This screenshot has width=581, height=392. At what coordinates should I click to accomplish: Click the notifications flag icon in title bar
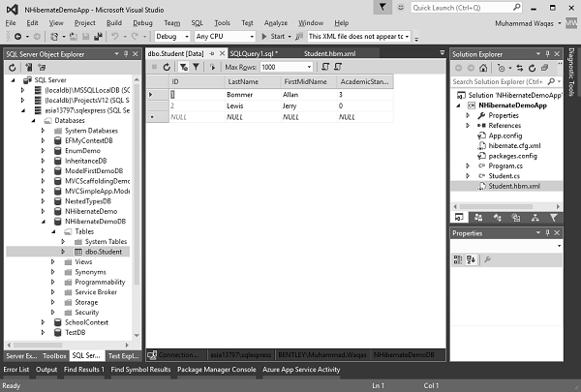[x=382, y=7]
